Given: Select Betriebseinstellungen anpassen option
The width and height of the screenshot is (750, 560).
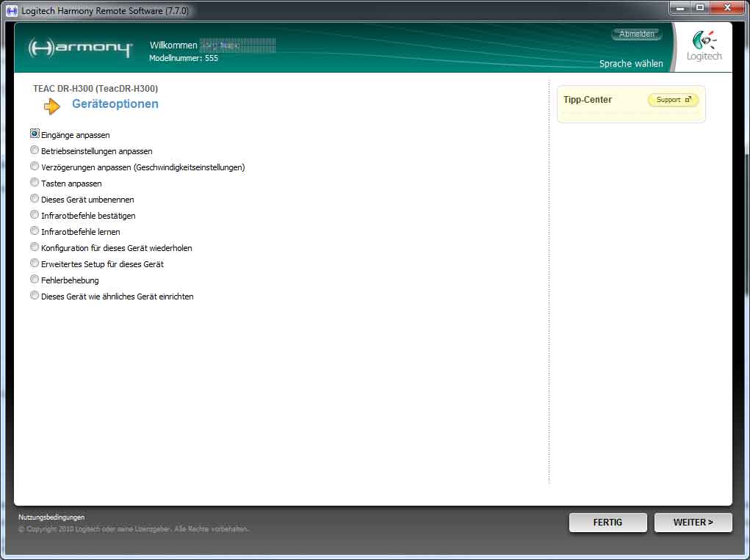Looking at the screenshot, I should [x=35, y=150].
